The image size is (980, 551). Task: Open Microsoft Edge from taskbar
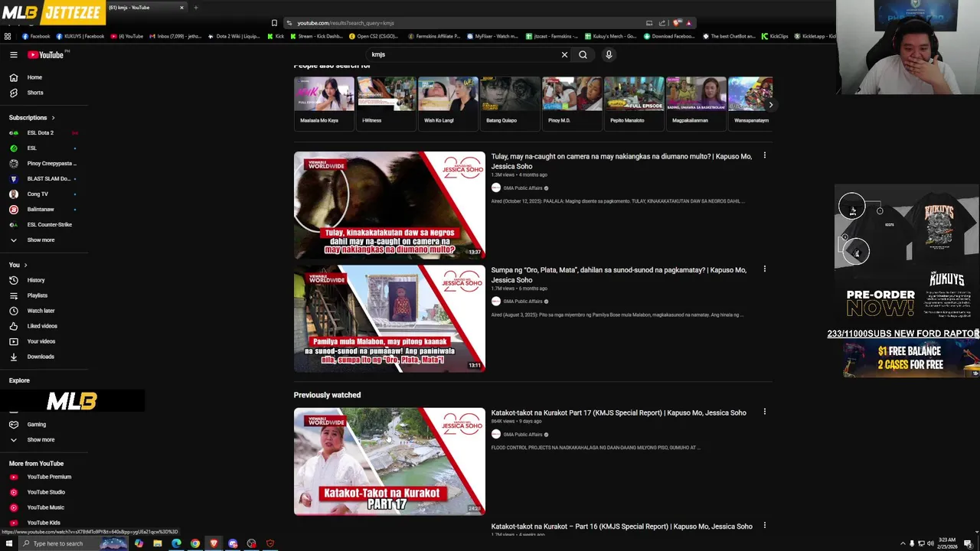click(176, 544)
